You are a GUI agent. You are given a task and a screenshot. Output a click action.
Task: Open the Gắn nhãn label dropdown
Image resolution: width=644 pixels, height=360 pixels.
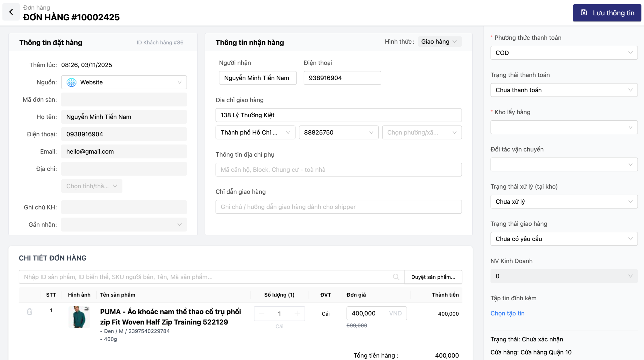pyautogui.click(x=124, y=225)
